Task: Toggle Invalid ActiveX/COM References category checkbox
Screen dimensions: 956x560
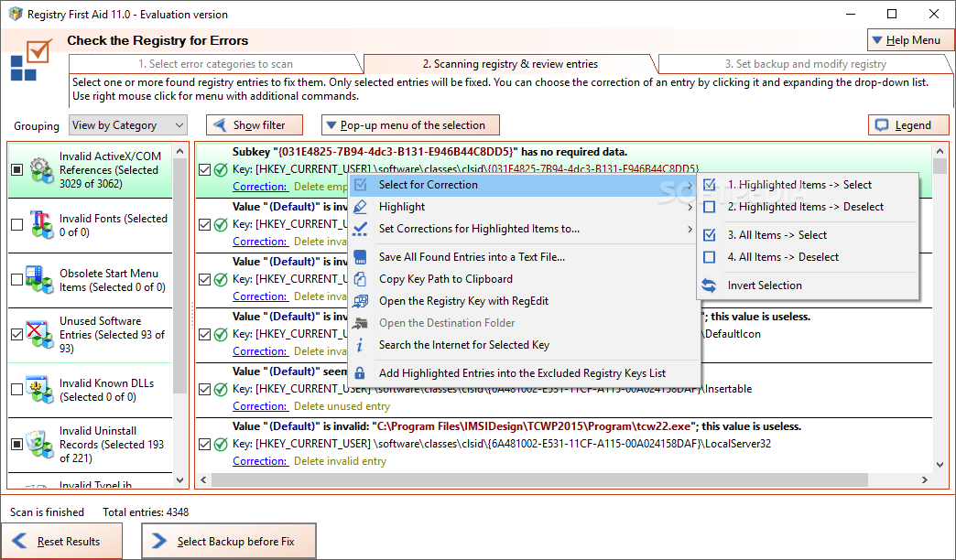Action: [x=17, y=170]
